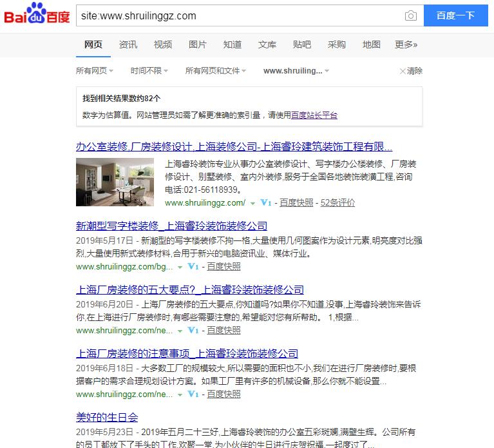Click V1 badge under 注意事项 result
Viewport: 494px width, 448px height.
click(193, 394)
